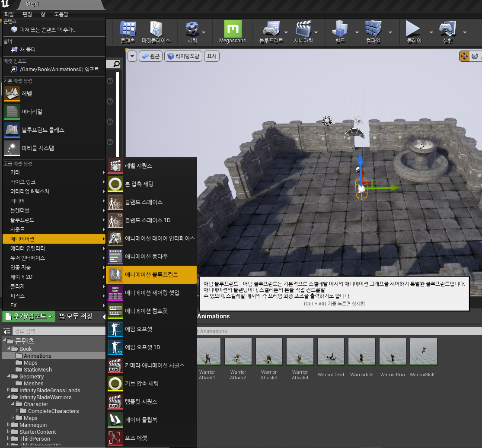Open the 편집 menu

click(27, 14)
